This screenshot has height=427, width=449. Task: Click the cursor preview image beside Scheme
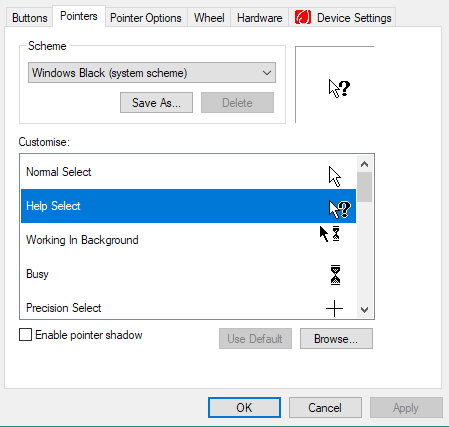click(x=339, y=88)
